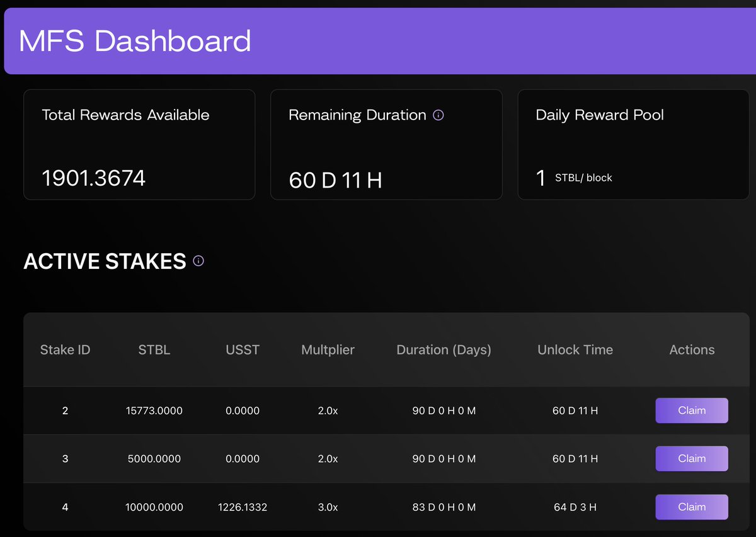Click the Multplier column header
Image resolution: width=756 pixels, height=537 pixels.
click(328, 350)
